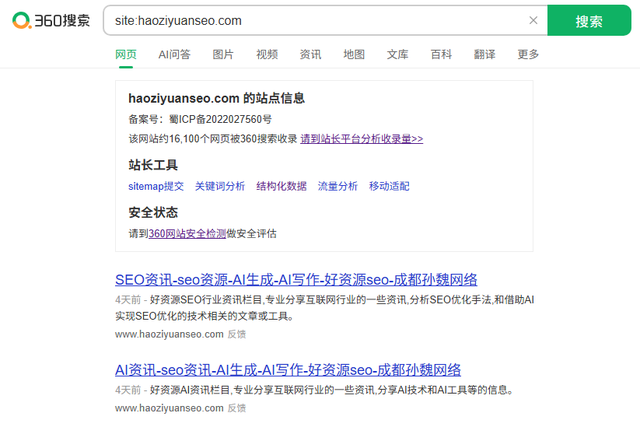The image size is (640, 427).
Task: Click the URL under the AI资讯 result
Action: click(x=169, y=408)
